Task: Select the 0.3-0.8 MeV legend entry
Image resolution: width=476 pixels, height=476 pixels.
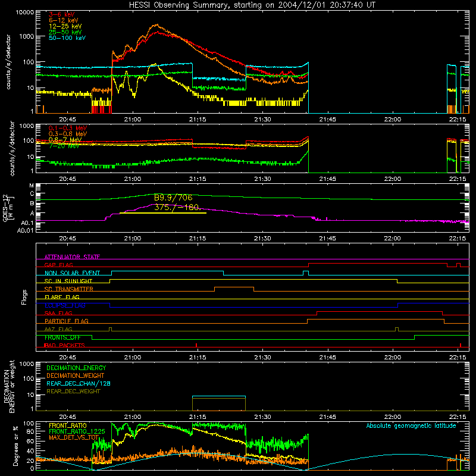Action: [68, 134]
